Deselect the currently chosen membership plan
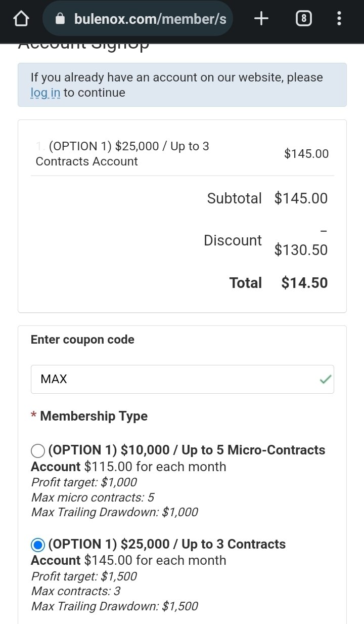 tap(37, 544)
